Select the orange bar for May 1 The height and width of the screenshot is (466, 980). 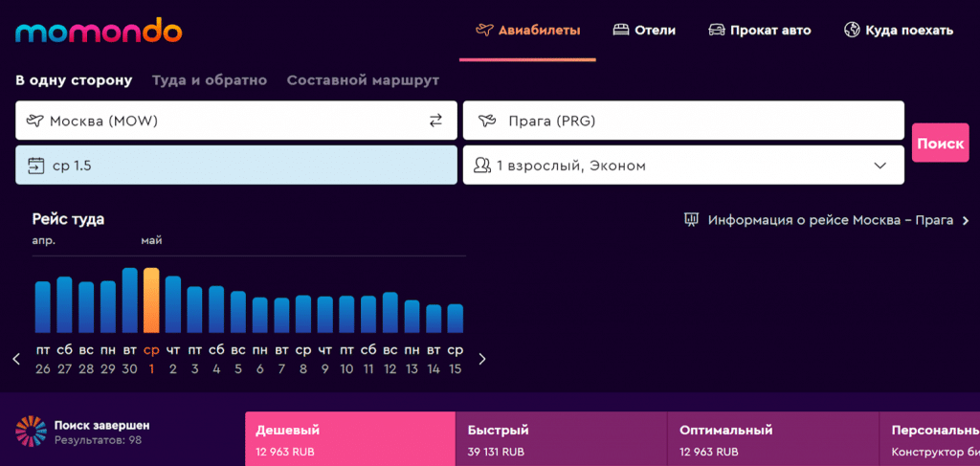(151, 300)
